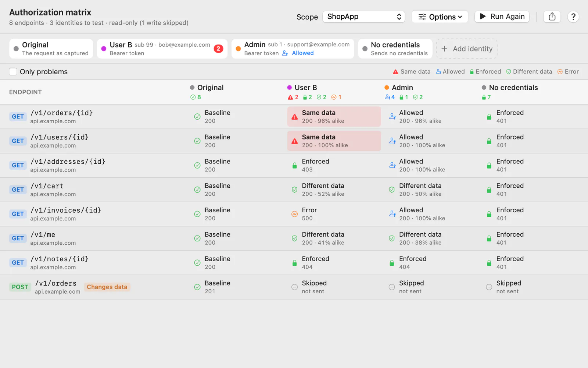This screenshot has width=588, height=368.
Task: Click the Different data legend item
Action: (529, 71)
